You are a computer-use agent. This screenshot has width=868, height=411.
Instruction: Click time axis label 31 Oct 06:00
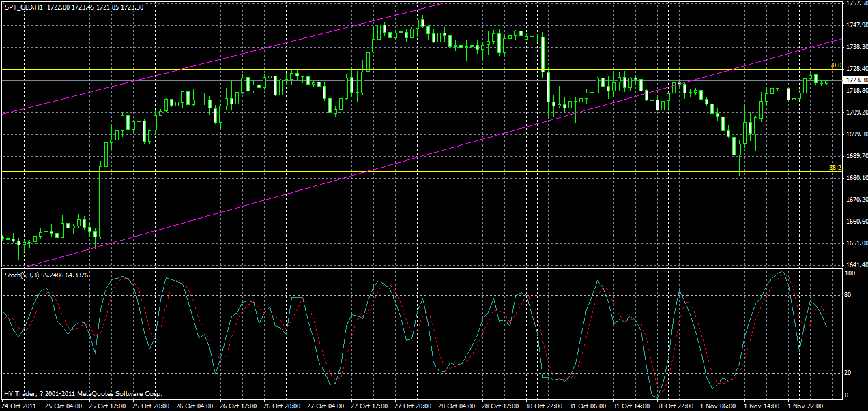[589, 406]
